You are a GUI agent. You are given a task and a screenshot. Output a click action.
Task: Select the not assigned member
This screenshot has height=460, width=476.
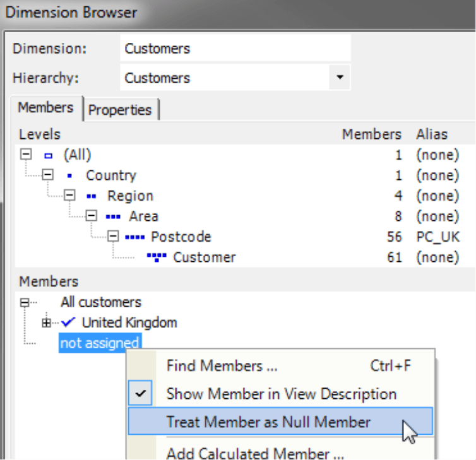tap(100, 343)
